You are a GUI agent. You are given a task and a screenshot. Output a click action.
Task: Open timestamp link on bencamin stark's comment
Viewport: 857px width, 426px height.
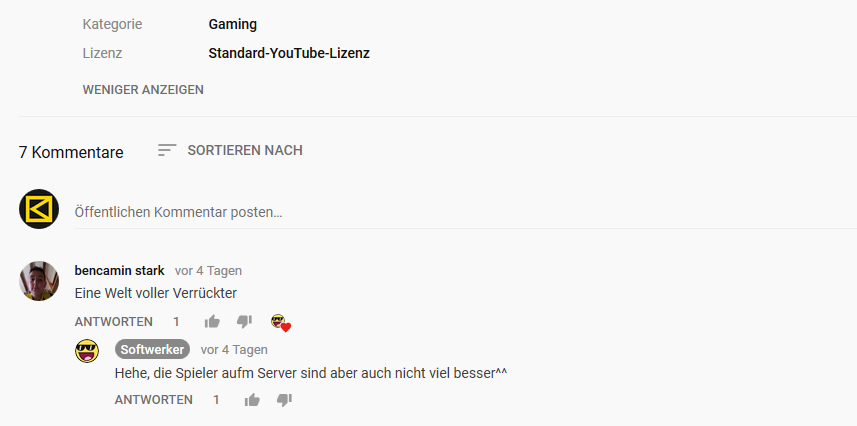coord(208,271)
